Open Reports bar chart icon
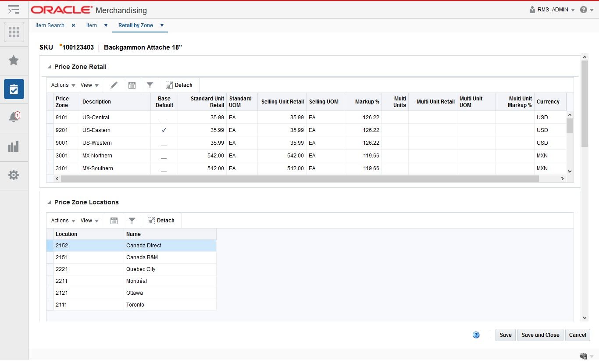This screenshot has height=364, width=599. point(14,146)
